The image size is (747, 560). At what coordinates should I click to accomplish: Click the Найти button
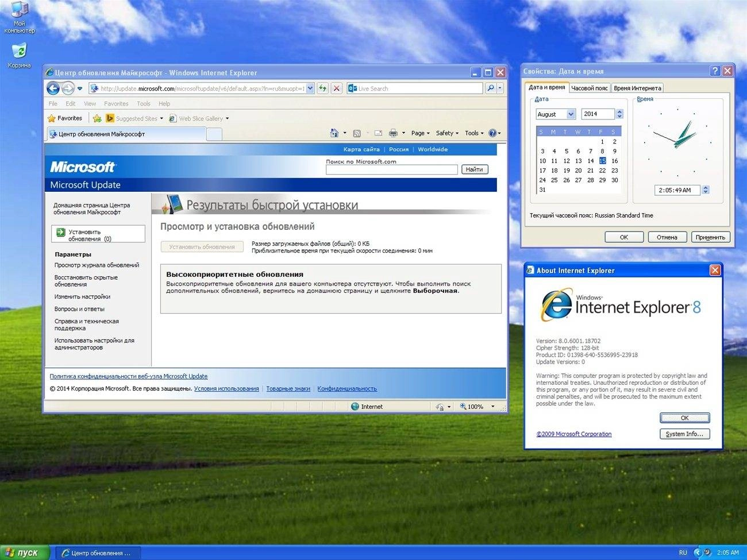pos(475,169)
